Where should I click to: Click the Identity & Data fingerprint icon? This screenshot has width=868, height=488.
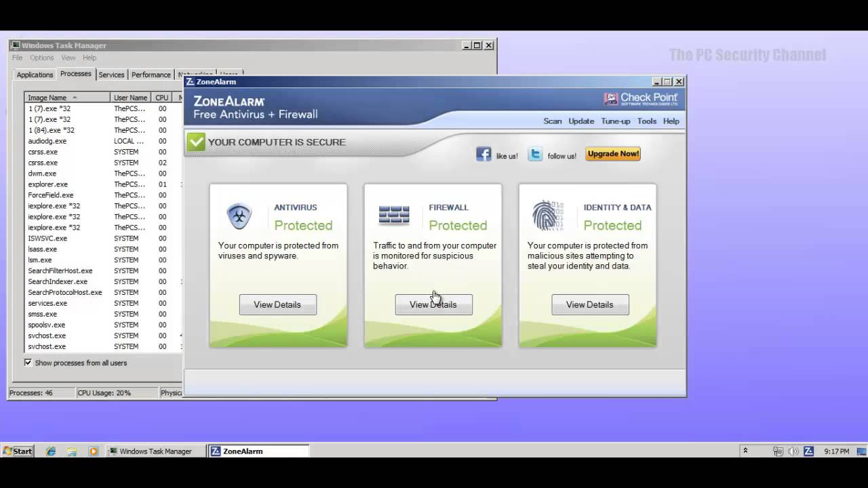click(548, 216)
